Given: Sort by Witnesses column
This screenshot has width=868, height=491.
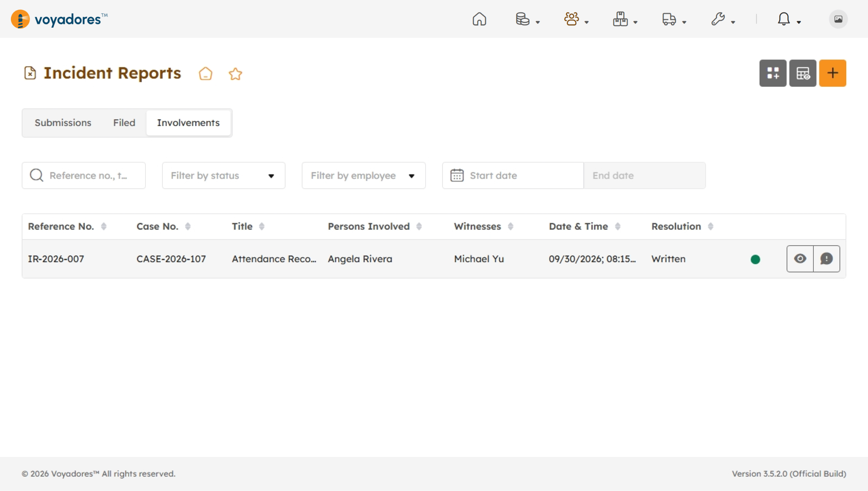Looking at the screenshot, I should pyautogui.click(x=510, y=226).
